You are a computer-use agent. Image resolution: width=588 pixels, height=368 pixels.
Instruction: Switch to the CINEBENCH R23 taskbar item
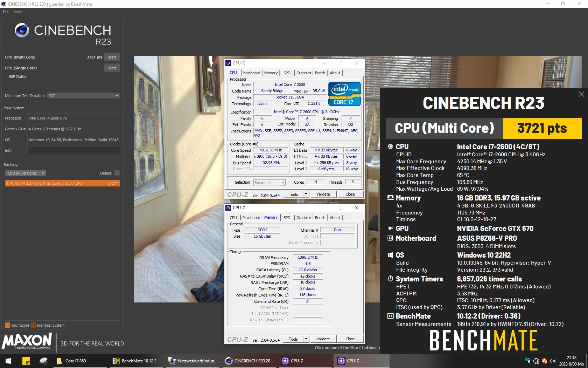pyautogui.click(x=250, y=361)
